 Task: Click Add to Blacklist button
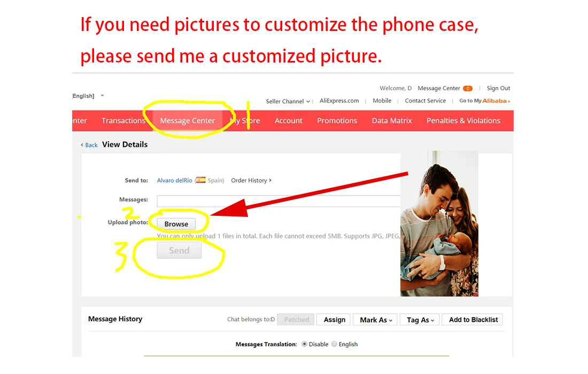coord(473,320)
